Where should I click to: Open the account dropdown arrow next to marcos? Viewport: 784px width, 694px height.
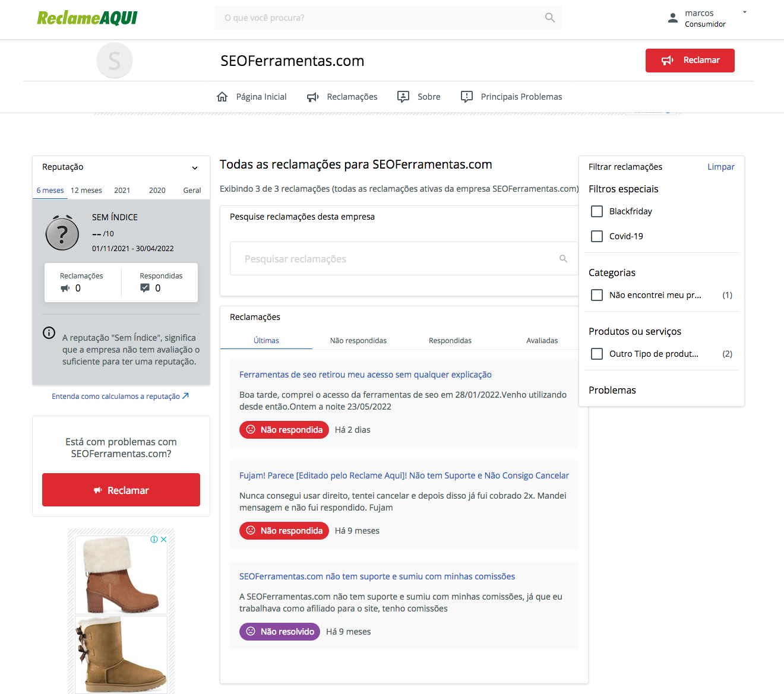click(745, 12)
